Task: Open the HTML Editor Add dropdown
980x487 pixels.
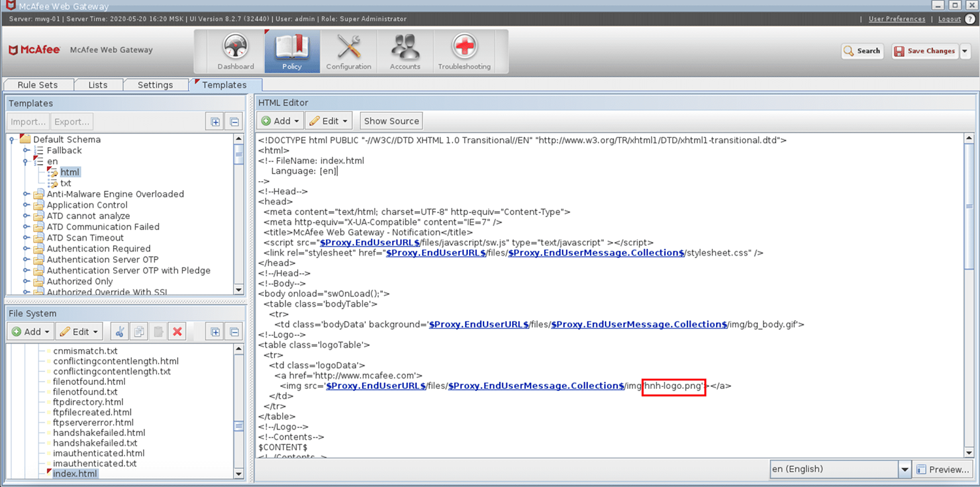Action: (281, 121)
